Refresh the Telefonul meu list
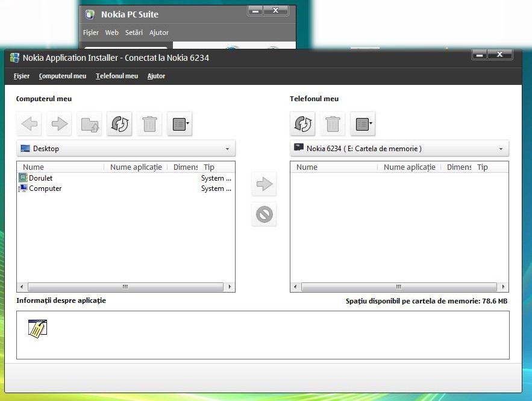532x401 pixels. pyautogui.click(x=302, y=123)
